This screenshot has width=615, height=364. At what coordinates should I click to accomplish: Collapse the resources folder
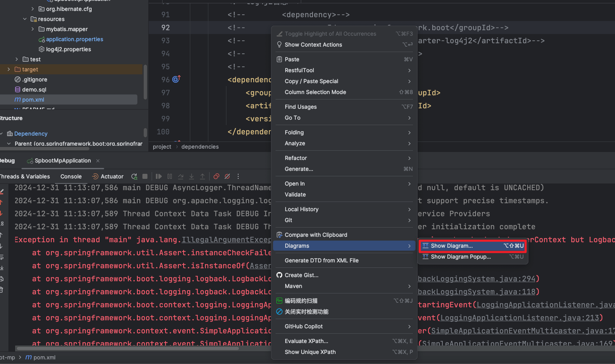25,19
